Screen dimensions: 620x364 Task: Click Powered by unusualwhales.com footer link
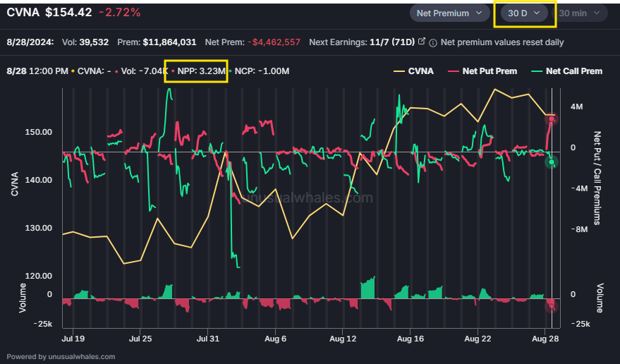click(61, 357)
